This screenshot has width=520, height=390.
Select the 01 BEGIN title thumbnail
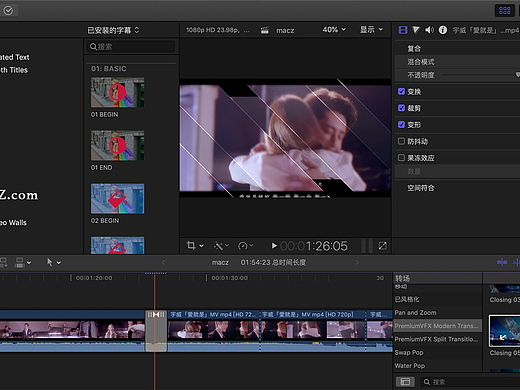point(118,92)
